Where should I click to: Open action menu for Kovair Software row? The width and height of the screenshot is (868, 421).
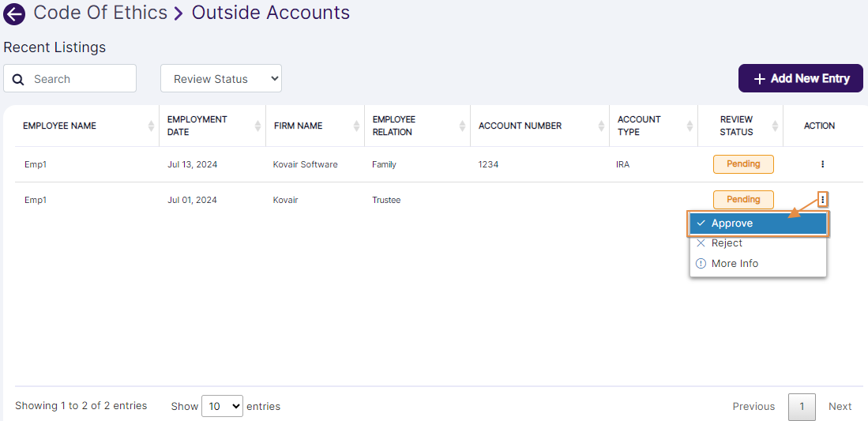pyautogui.click(x=822, y=164)
